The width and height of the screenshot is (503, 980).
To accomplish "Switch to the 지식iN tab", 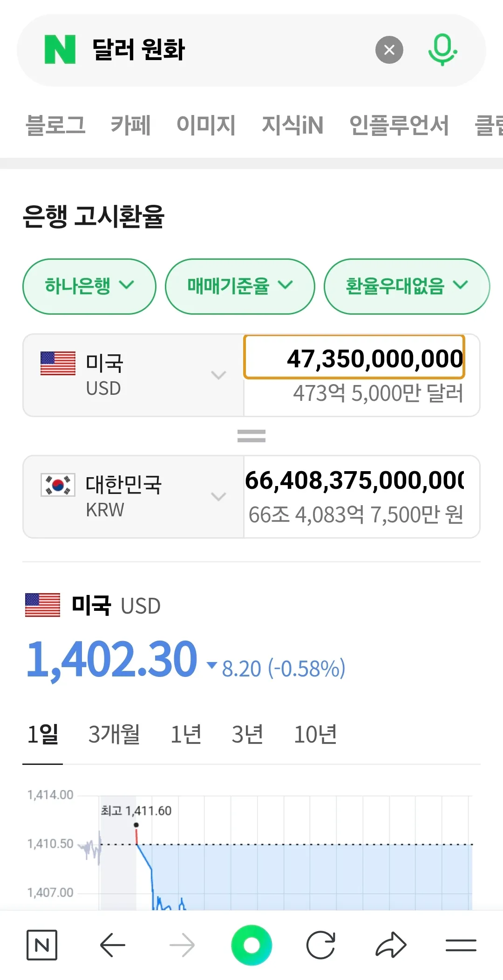I will point(292,125).
